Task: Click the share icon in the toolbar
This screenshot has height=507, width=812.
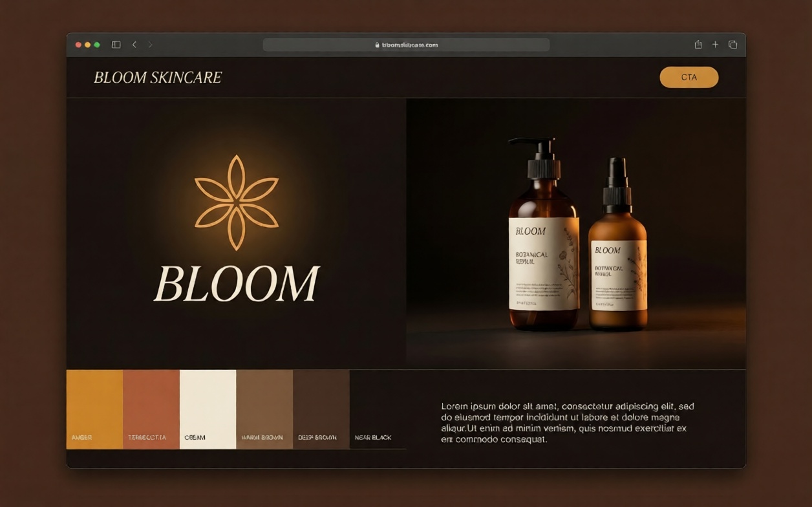Action: (x=698, y=44)
